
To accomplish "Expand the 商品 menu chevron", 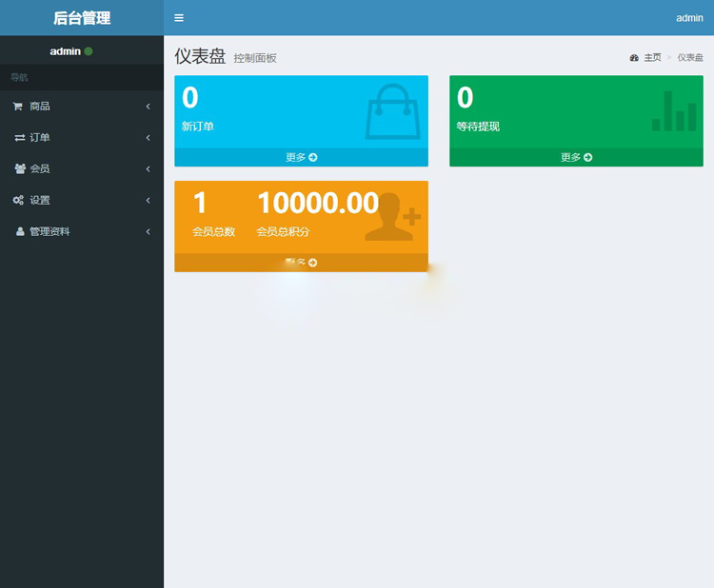I will pyautogui.click(x=148, y=107).
